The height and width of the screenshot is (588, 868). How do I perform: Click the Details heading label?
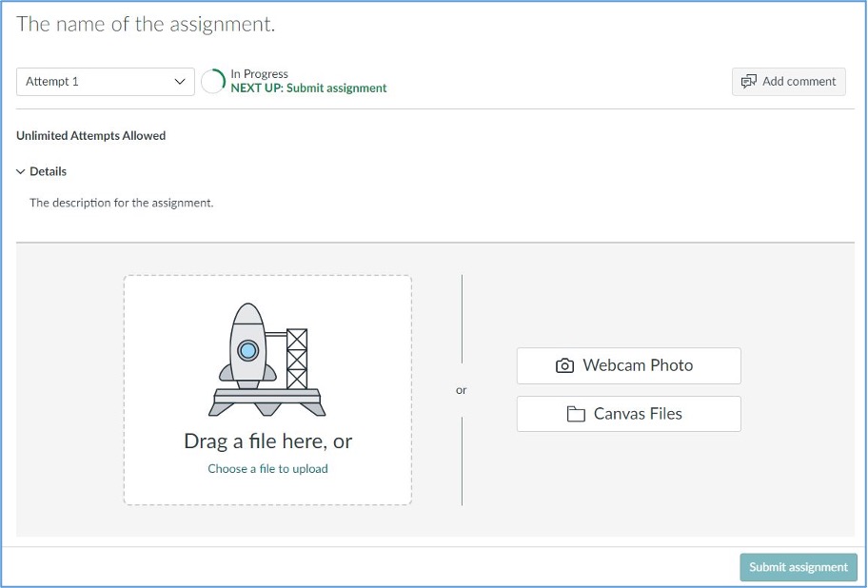(x=49, y=171)
